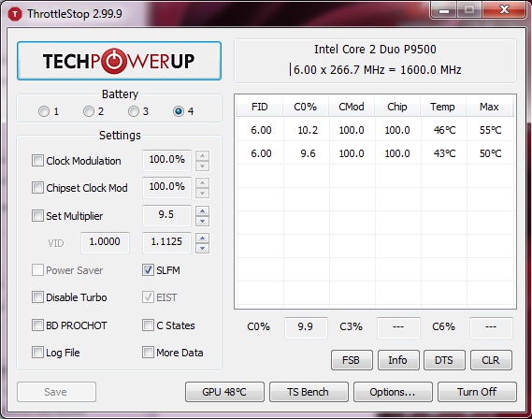The height and width of the screenshot is (419, 532).
Task: Decrease Set Multiplier with down arrow
Action: (x=203, y=222)
